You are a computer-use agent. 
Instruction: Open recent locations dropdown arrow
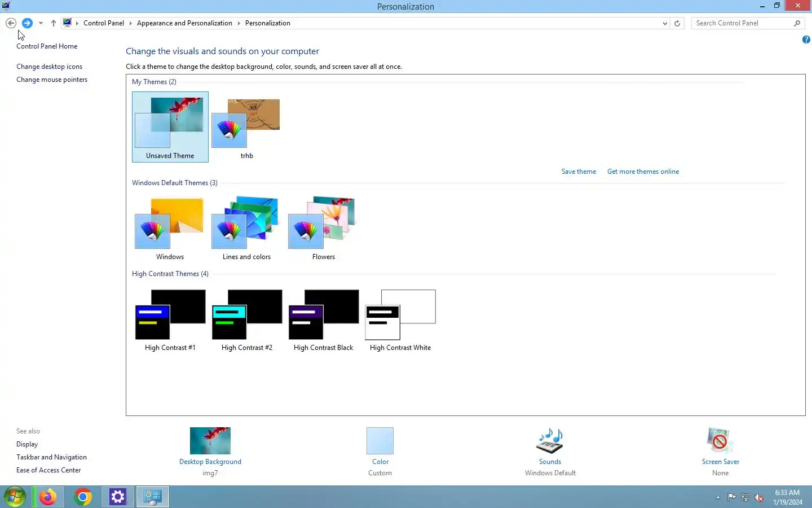click(x=41, y=23)
